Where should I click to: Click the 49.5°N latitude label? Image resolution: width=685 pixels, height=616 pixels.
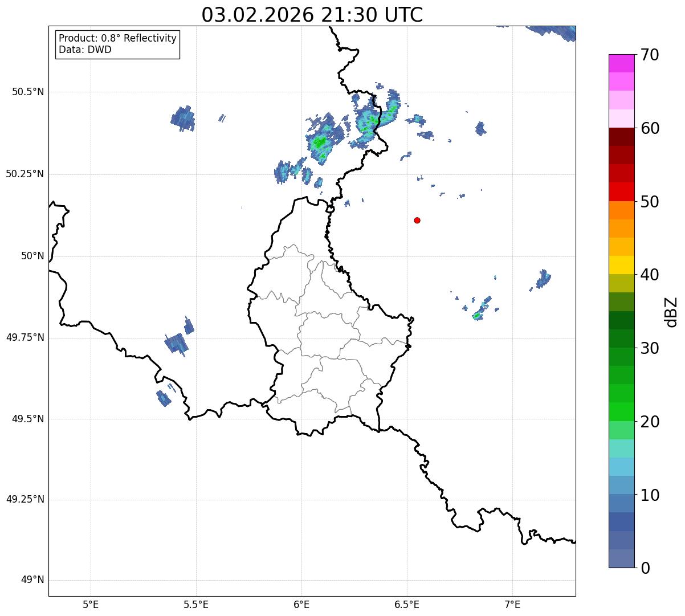click(x=28, y=419)
